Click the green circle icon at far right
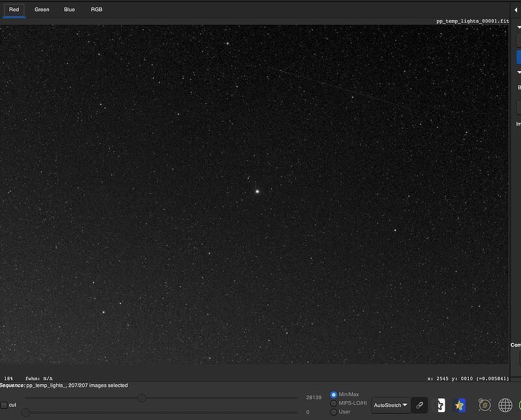 tap(519, 405)
